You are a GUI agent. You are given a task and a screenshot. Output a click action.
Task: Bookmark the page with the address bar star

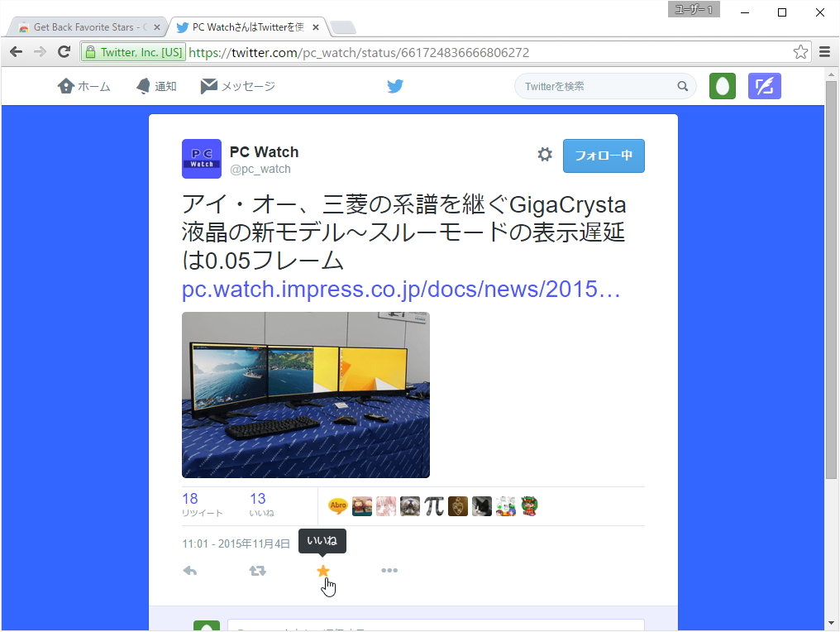coord(799,51)
